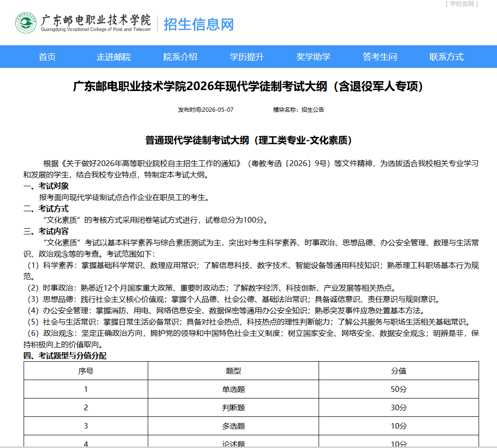Click subtitle 普通现代学徒制考试大纲（理工类专业-文化素质）
The width and height of the screenshot is (497, 448).
[248, 140]
